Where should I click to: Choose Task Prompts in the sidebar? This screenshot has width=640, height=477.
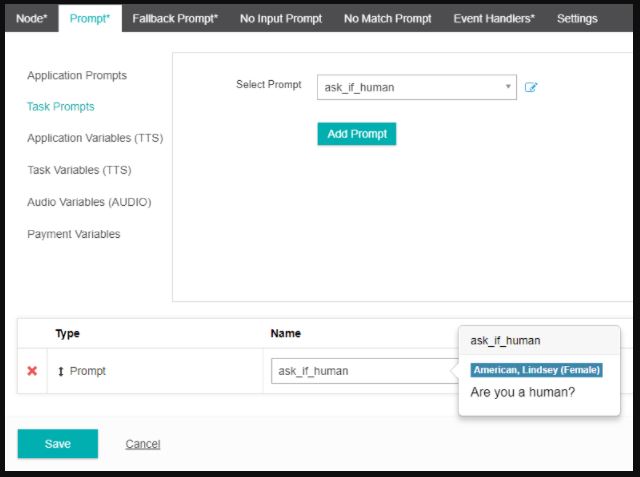(60, 106)
